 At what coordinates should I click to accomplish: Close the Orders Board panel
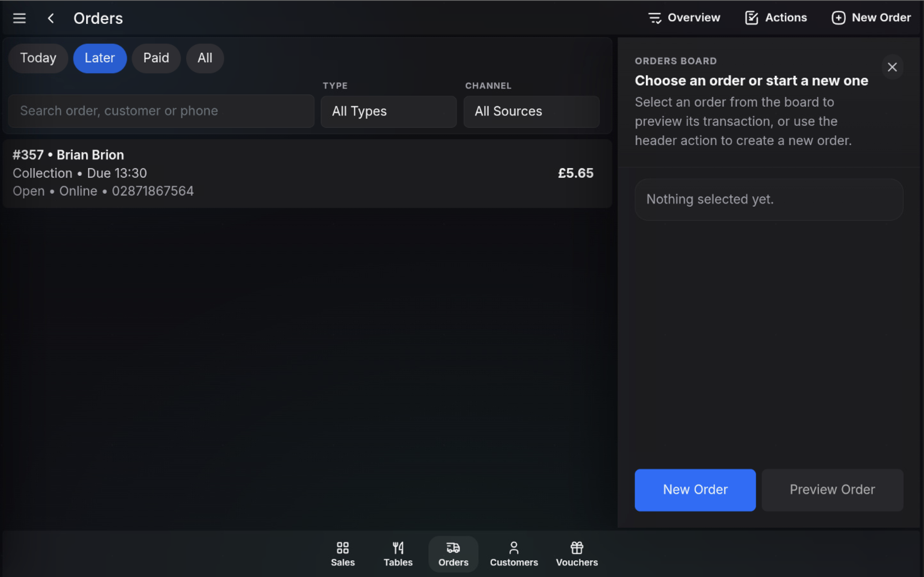point(892,67)
